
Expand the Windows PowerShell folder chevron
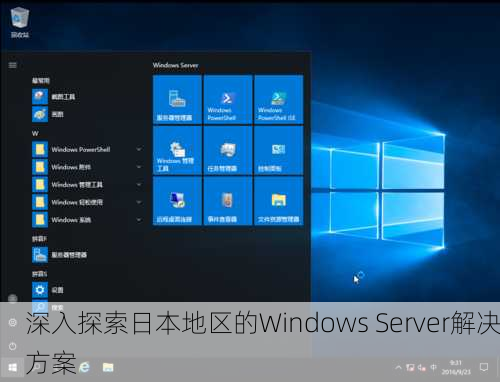[139, 149]
